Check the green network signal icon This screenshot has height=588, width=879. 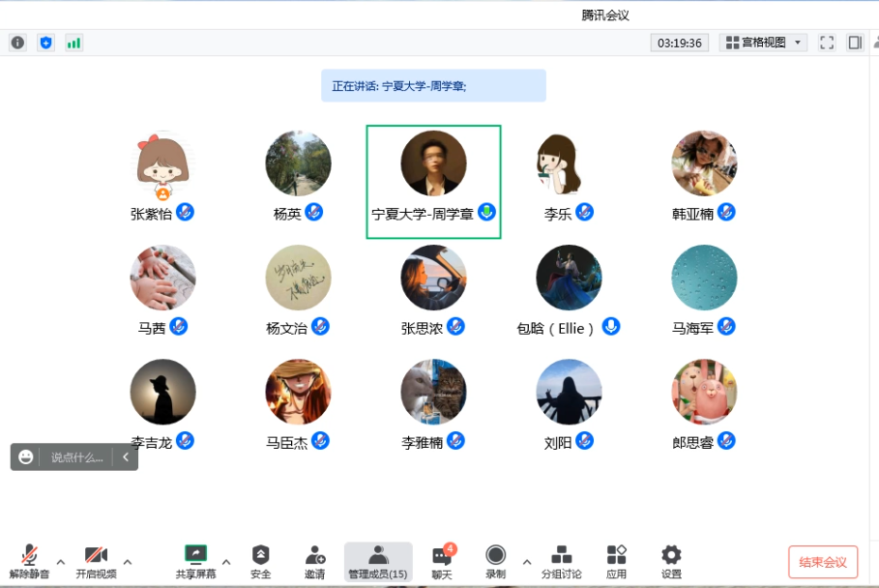pos(73,43)
